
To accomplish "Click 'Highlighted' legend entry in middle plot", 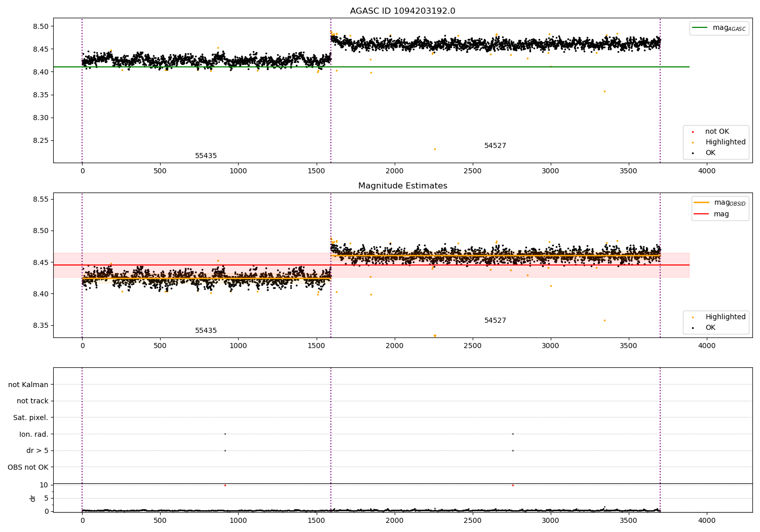I will coord(719,317).
